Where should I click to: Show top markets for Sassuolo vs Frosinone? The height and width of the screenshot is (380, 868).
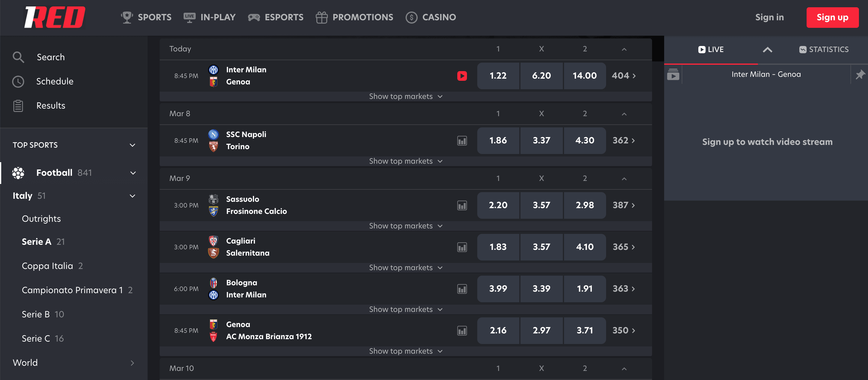(x=405, y=226)
